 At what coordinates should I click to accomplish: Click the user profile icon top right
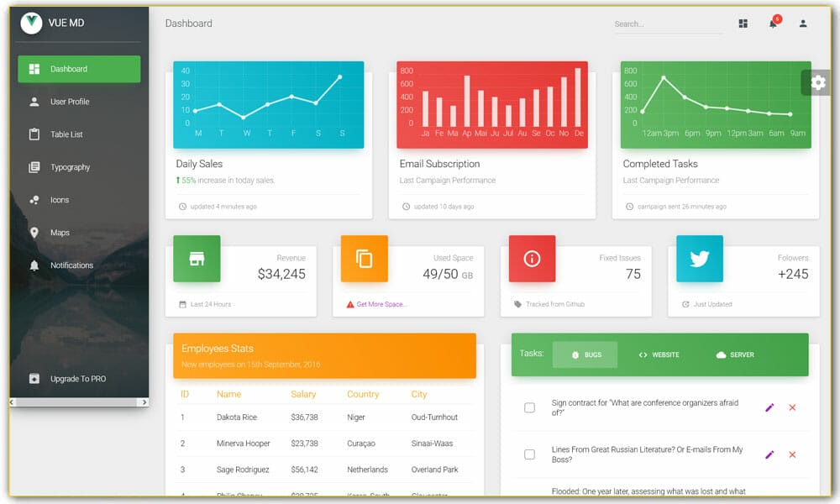(x=803, y=24)
